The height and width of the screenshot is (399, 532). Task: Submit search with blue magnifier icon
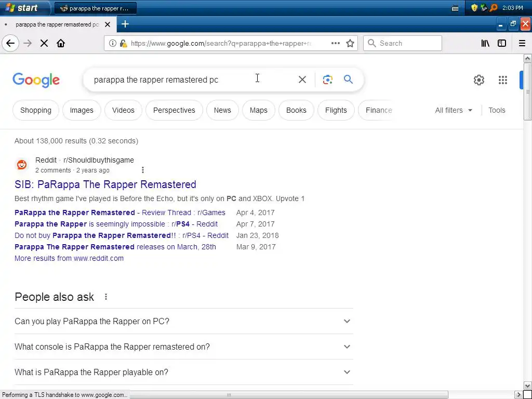[x=349, y=79]
